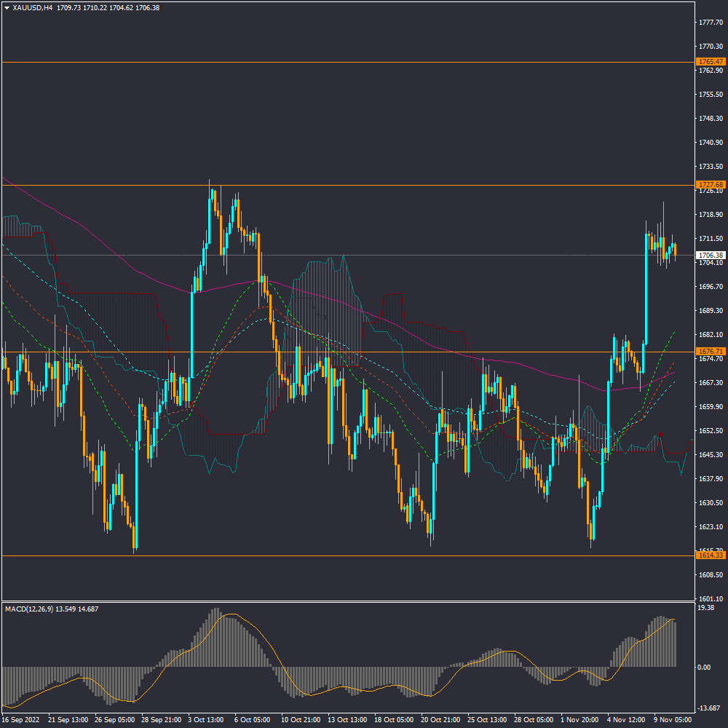
Task: Select the 1765.47 price level tag
Action: click(709, 62)
